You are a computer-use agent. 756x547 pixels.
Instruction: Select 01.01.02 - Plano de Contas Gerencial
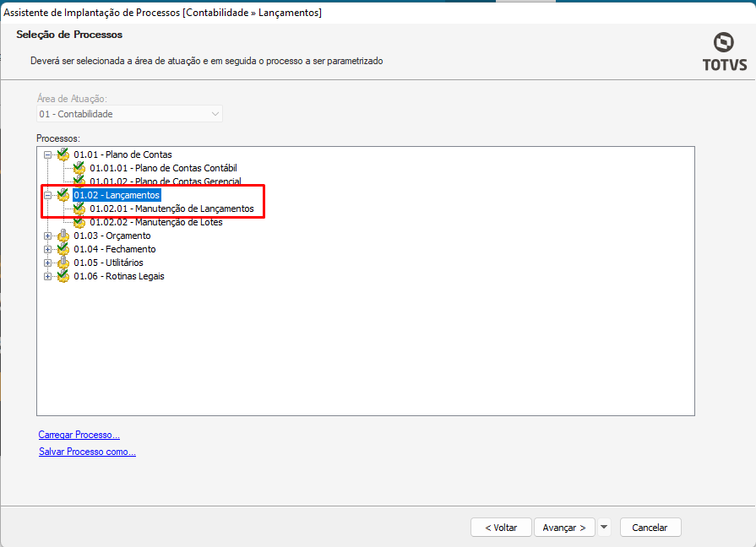pos(166,181)
